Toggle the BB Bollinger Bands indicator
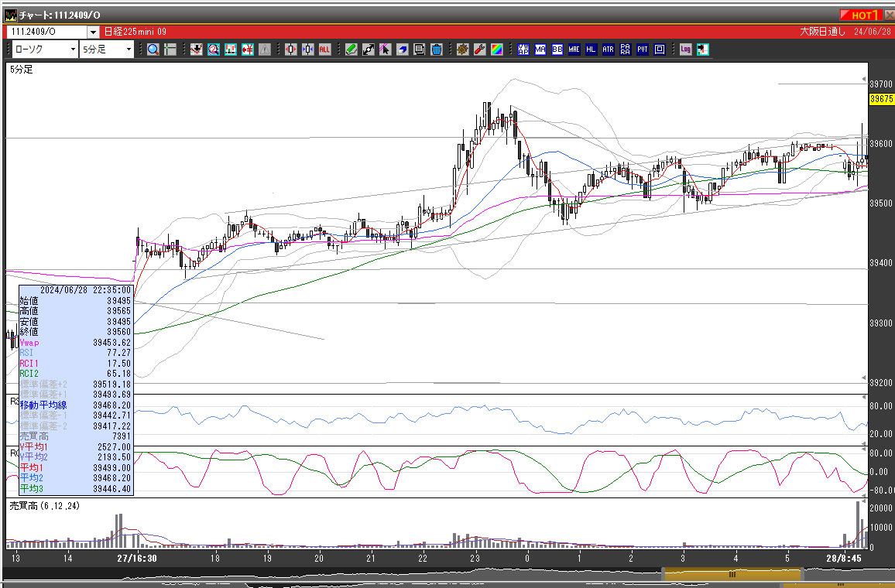 [557, 50]
